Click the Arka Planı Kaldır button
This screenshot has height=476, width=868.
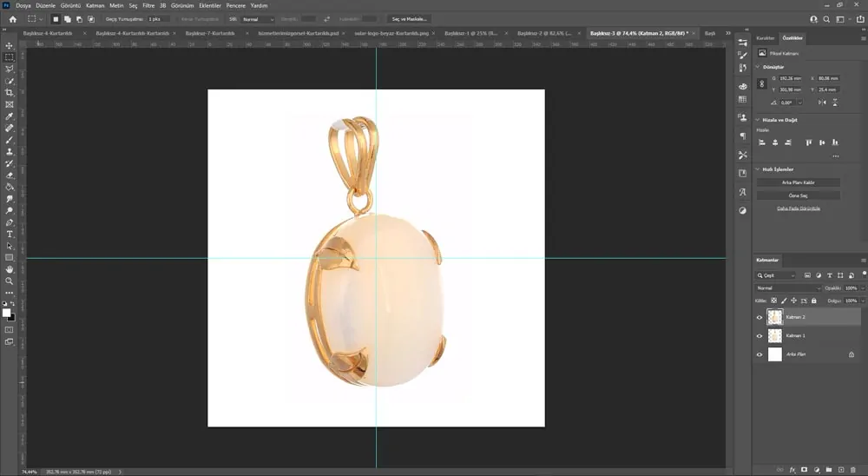[799, 182]
